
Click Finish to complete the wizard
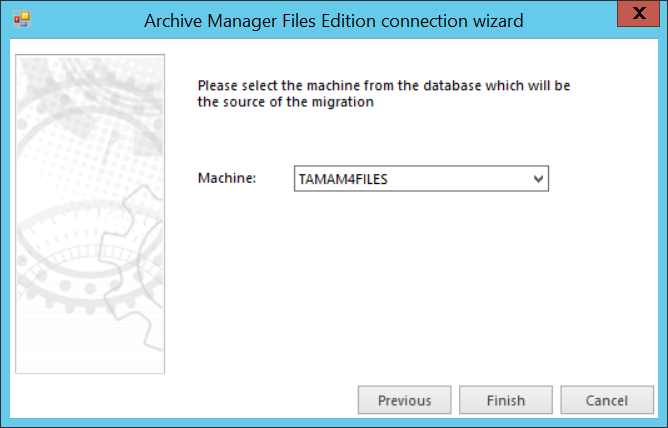505,400
